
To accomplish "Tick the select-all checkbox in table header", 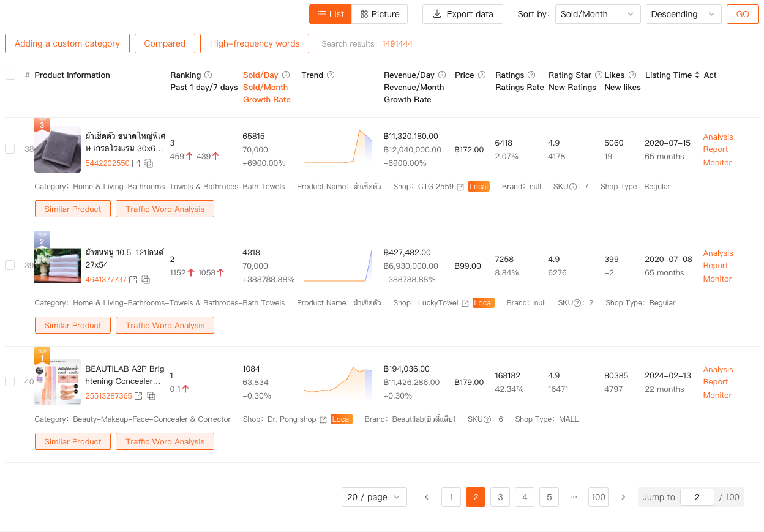I will pos(10,75).
